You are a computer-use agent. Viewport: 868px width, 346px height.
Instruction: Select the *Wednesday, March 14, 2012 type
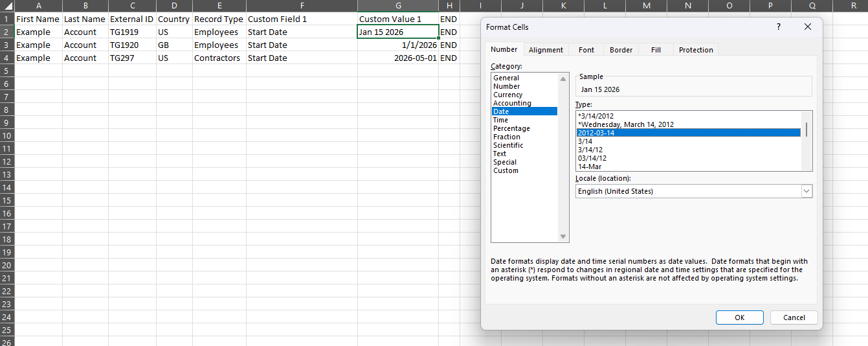pos(689,124)
